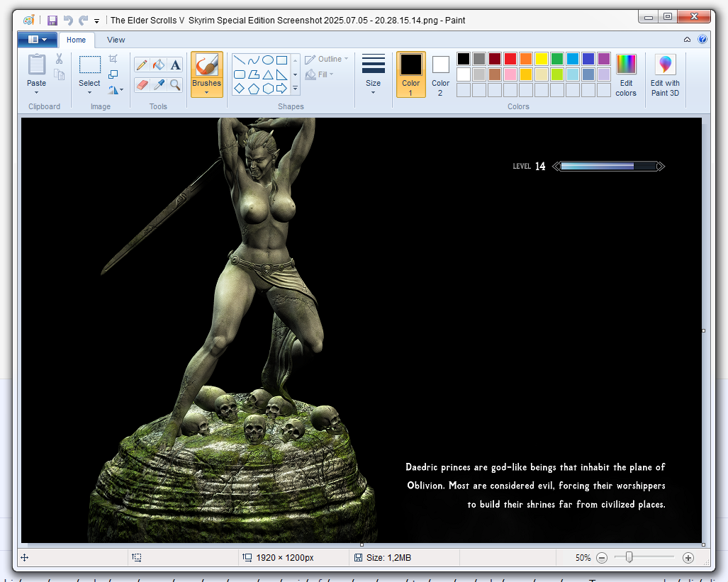This screenshot has height=582, width=728.
Task: Open the blue File menu button
Action: pyautogui.click(x=38, y=40)
